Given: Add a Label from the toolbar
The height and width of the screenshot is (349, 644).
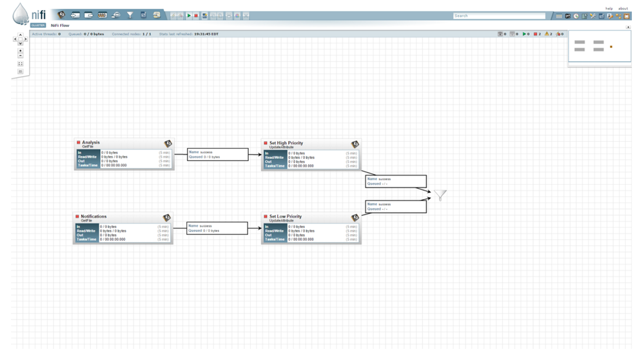Looking at the screenshot, I should click(x=157, y=15).
